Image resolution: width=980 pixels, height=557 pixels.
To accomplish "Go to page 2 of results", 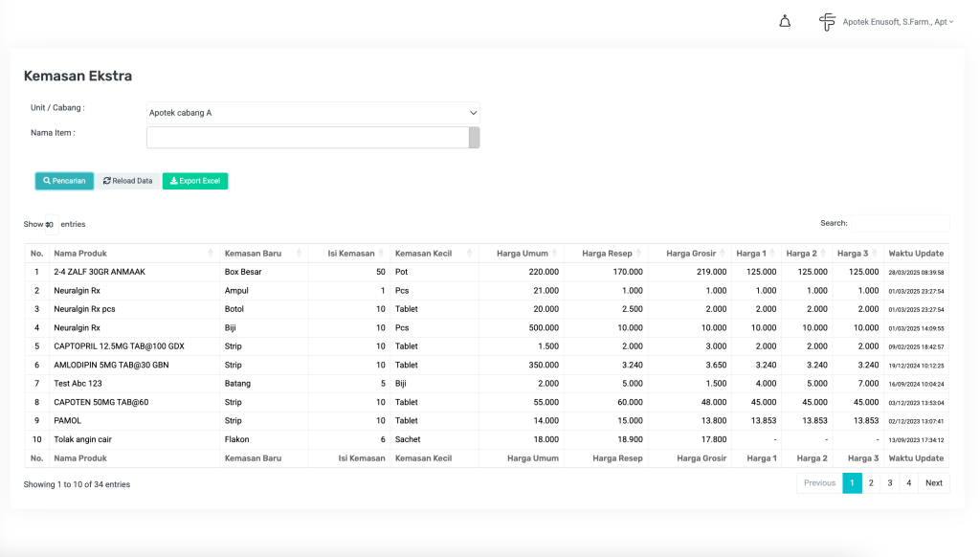I will [x=871, y=483].
